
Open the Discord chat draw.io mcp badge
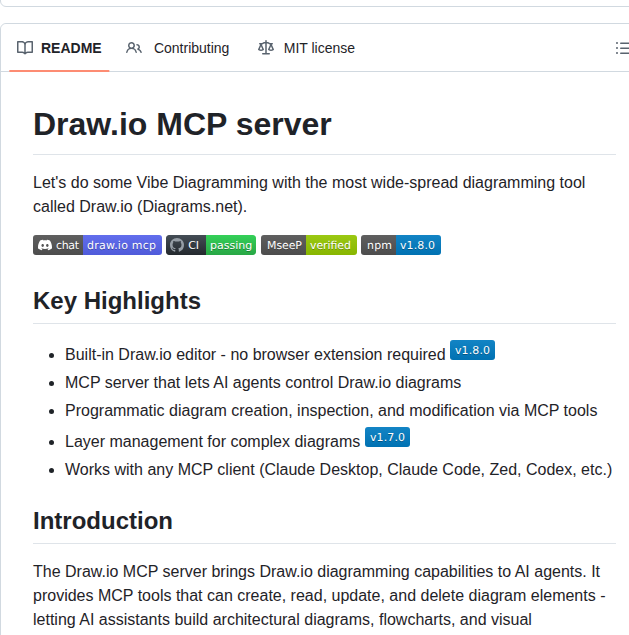[97, 245]
